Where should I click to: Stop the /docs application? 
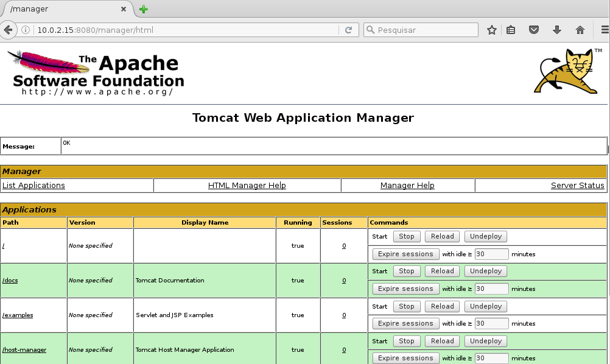click(407, 271)
